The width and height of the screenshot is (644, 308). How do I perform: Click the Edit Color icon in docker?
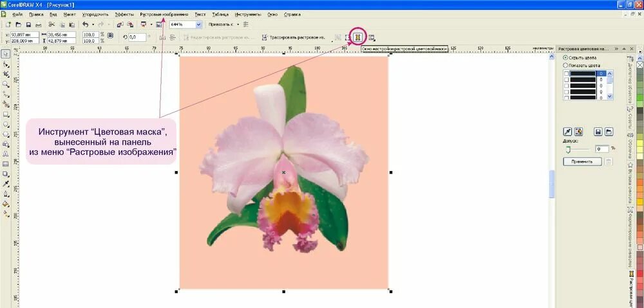pos(578,132)
